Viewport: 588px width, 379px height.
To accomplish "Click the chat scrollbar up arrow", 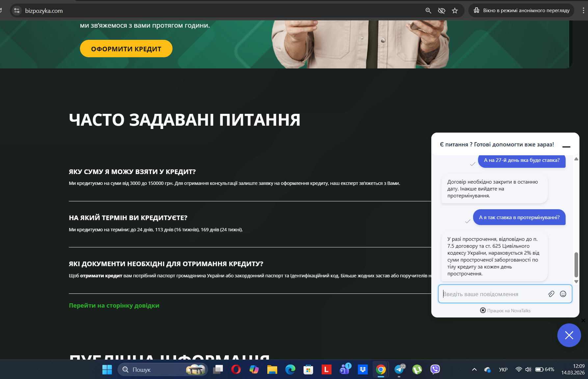I will click(576, 159).
